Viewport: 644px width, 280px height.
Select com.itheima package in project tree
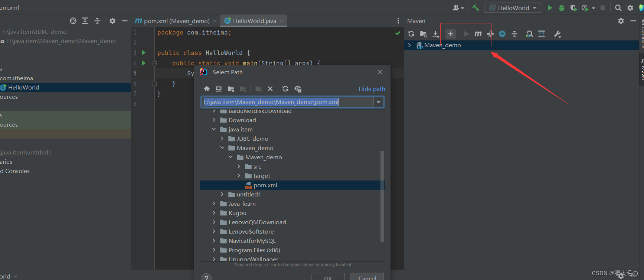click(16, 78)
